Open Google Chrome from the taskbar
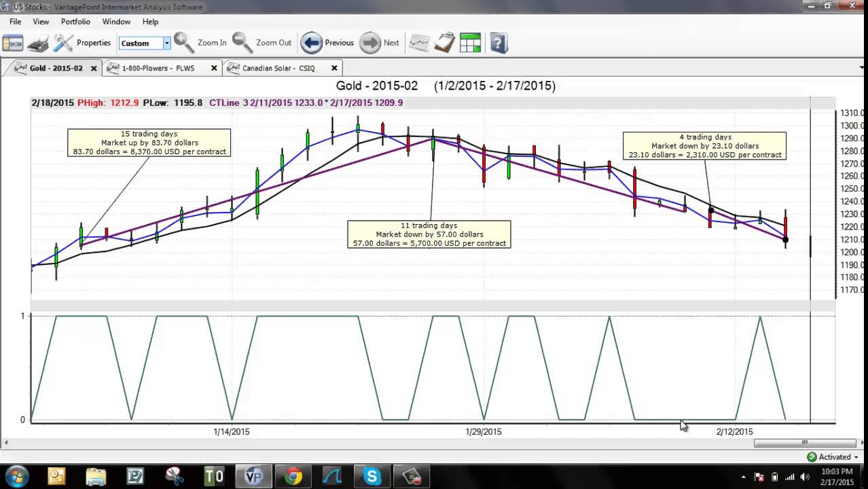 tap(293, 477)
